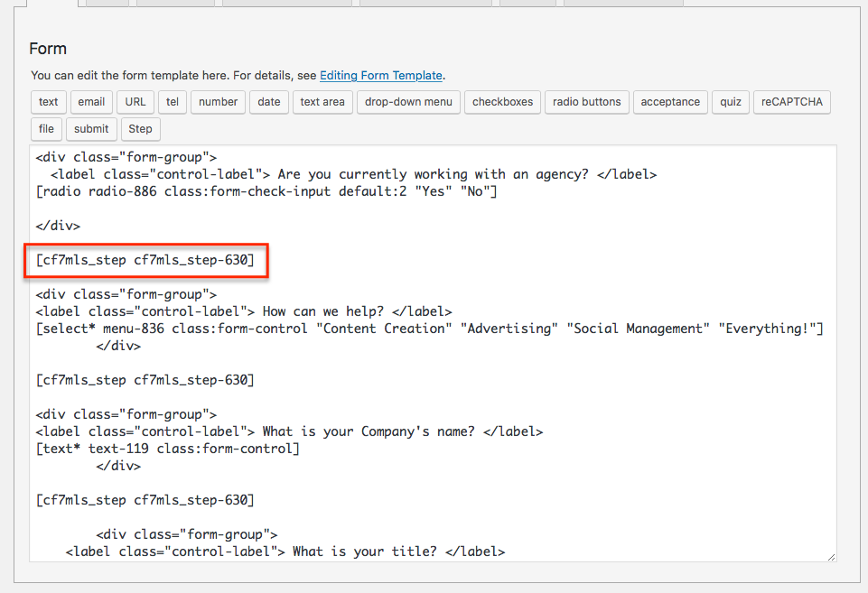Viewport: 868px width, 593px height.
Task: Click the 'How can we help?' label line
Action: pos(244,311)
